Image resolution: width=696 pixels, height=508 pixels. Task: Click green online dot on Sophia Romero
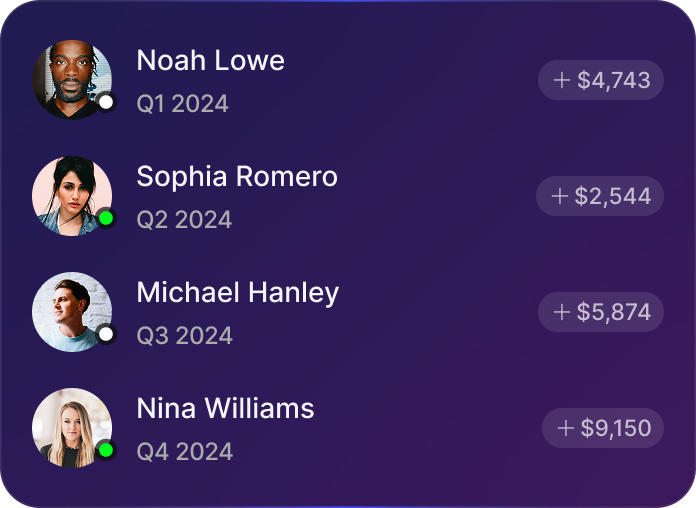tap(105, 217)
